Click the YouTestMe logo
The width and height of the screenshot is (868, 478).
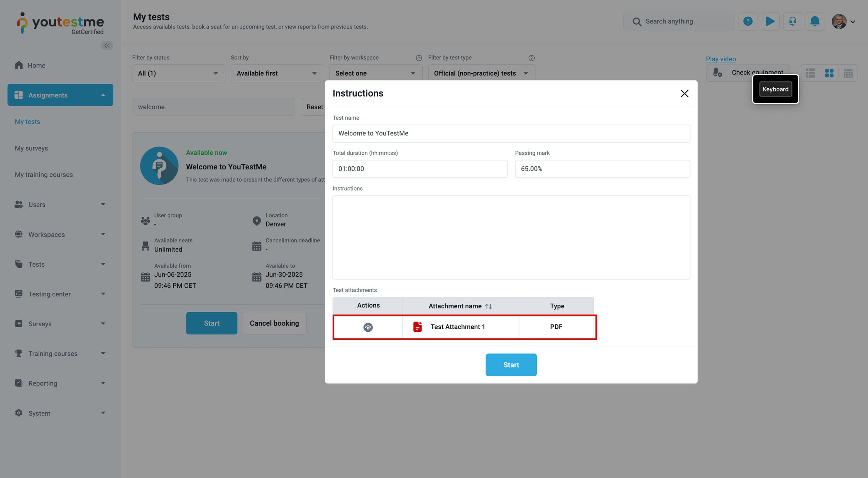point(60,23)
